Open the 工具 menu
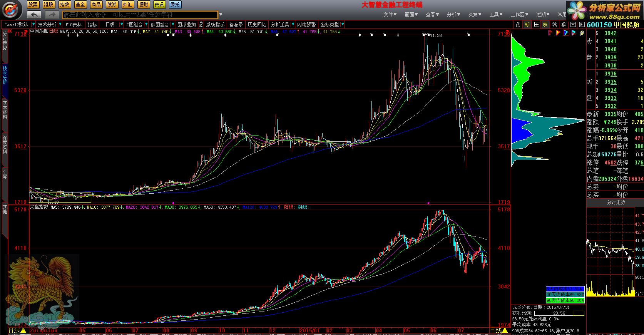Viewport: 644px width, 335px height. [x=496, y=15]
